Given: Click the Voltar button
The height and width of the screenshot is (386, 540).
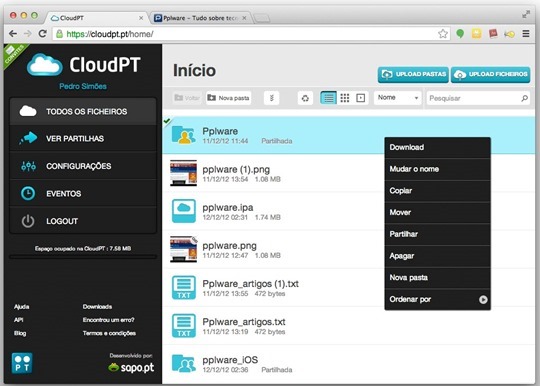Looking at the screenshot, I should click(x=187, y=98).
